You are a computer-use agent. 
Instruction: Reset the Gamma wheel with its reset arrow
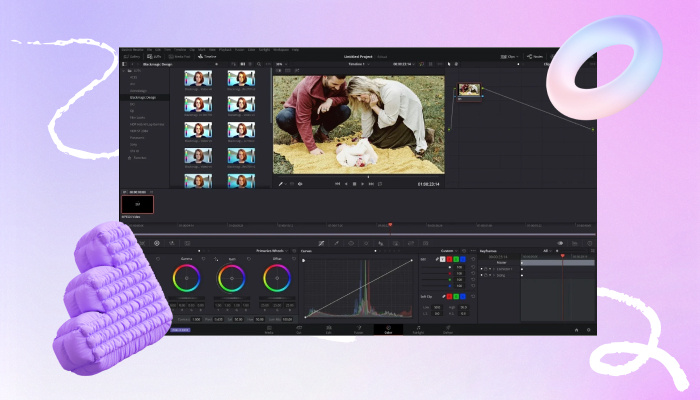[204, 259]
